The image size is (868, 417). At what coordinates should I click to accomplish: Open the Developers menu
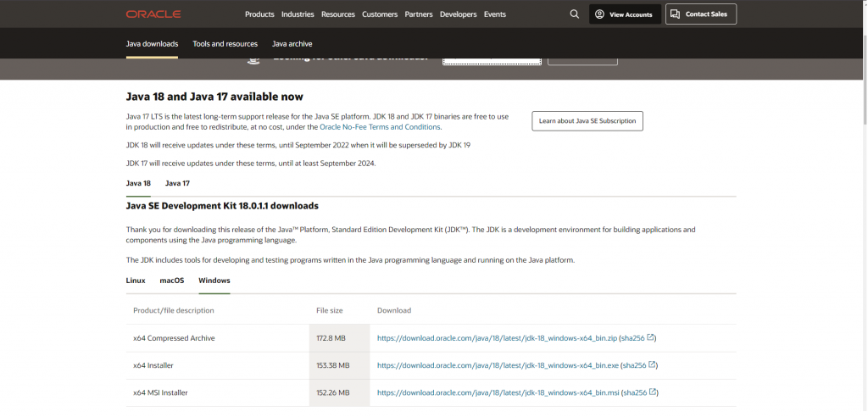459,14
